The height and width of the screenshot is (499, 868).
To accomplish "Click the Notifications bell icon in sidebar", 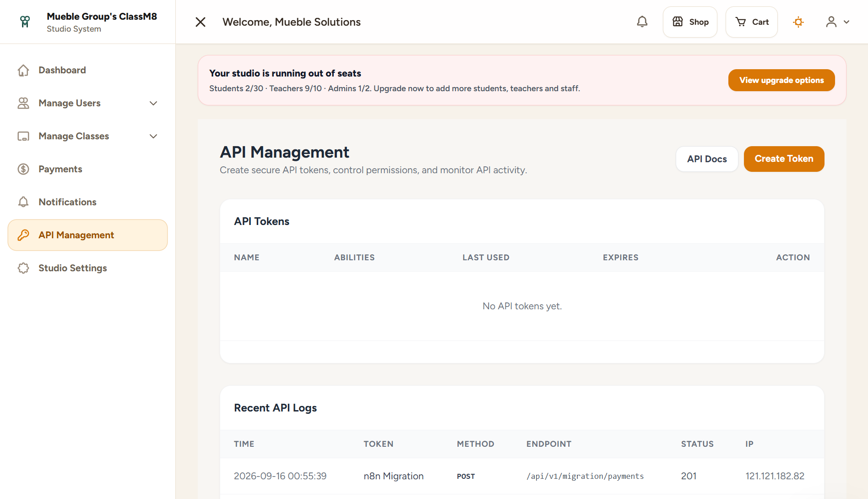I will 23,202.
